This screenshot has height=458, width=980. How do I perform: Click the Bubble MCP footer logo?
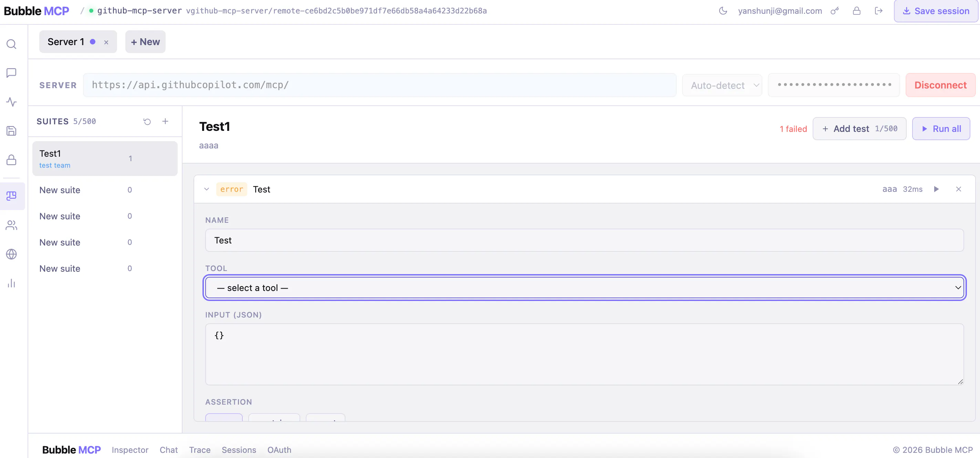[72, 450]
